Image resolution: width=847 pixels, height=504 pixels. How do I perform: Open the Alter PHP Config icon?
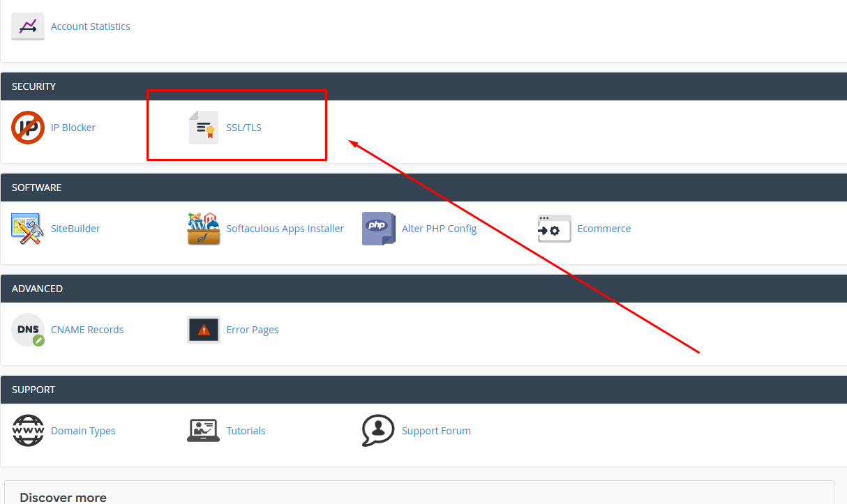click(x=379, y=229)
